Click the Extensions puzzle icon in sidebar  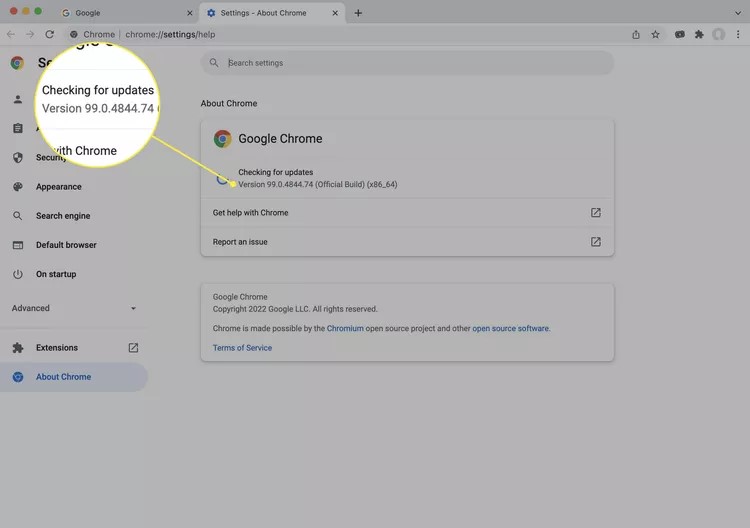[18, 348]
